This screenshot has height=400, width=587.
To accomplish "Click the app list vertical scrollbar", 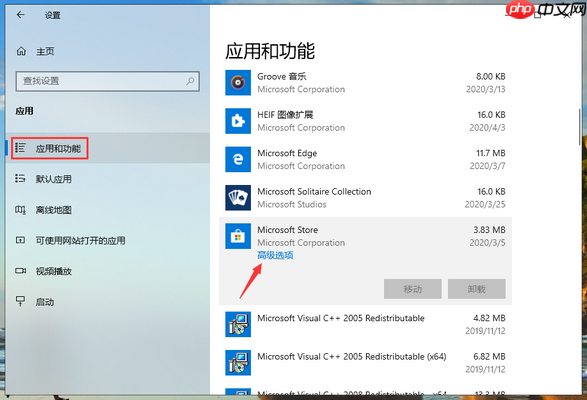I will click(580, 127).
